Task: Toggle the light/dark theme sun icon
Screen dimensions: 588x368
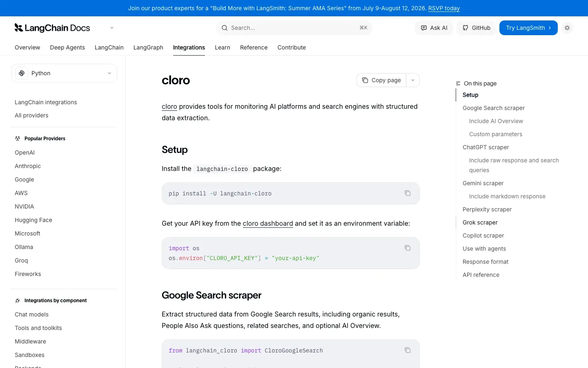Action: pos(567,28)
